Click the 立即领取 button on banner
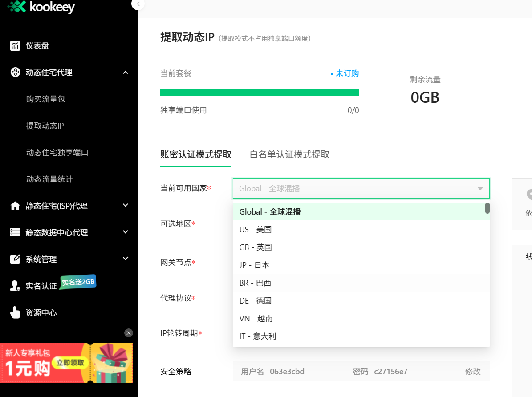Viewport: 532px width, 397px height. pyautogui.click(x=70, y=363)
